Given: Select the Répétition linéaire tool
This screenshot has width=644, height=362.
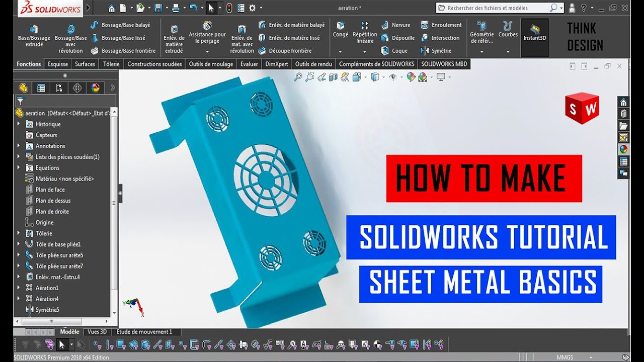Looking at the screenshot, I should click(x=365, y=33).
